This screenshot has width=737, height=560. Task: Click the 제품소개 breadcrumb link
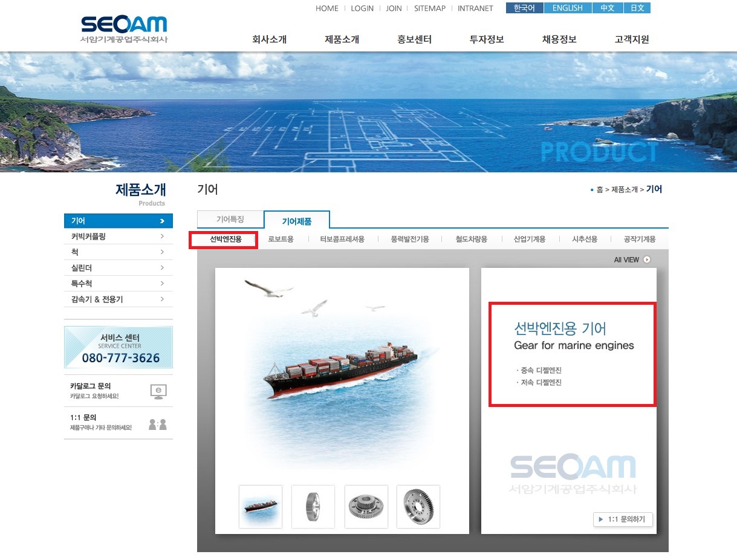[624, 189]
